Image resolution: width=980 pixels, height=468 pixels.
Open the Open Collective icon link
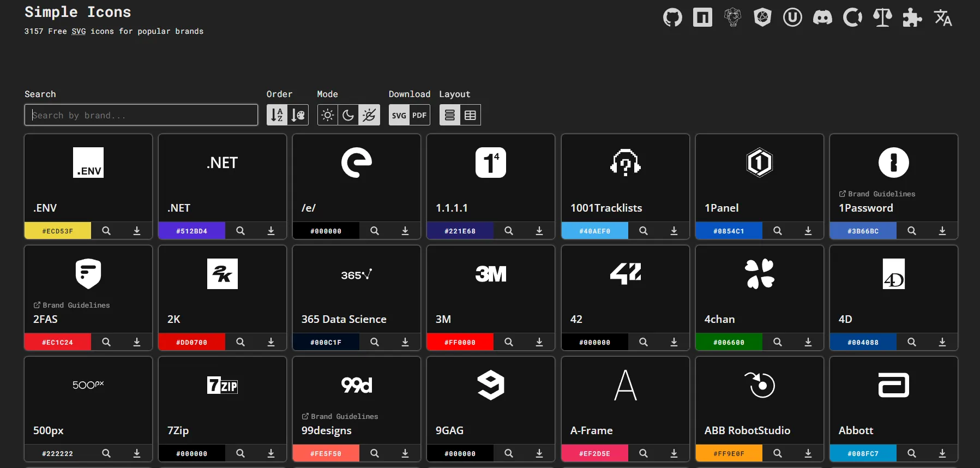click(852, 17)
